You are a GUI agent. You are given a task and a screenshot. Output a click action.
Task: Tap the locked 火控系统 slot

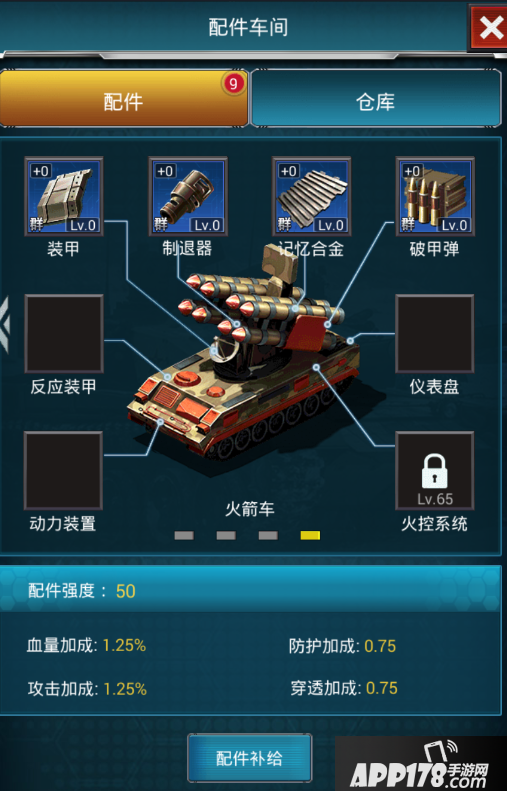pos(435,471)
